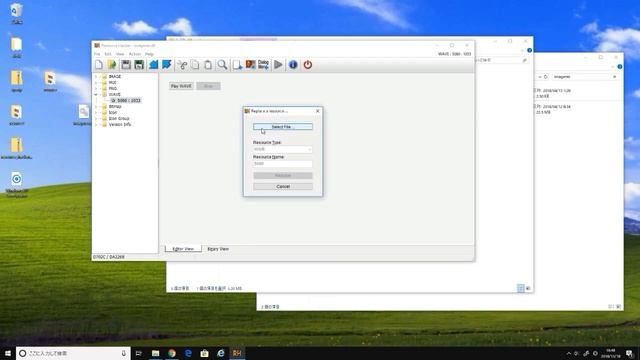640x360 pixels.
Task: Select the Version Info tree label
Action: [x=120, y=124]
